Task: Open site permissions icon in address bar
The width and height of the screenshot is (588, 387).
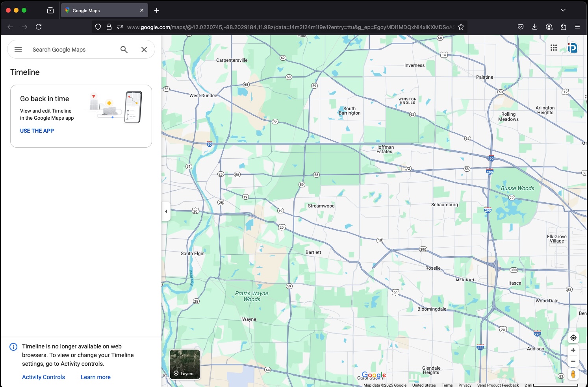Action: coord(120,27)
